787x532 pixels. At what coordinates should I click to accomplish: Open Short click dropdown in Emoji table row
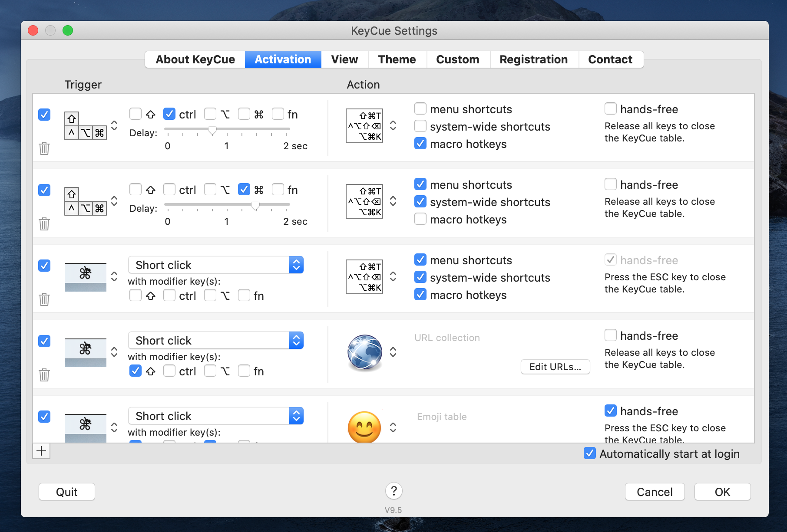coord(216,416)
